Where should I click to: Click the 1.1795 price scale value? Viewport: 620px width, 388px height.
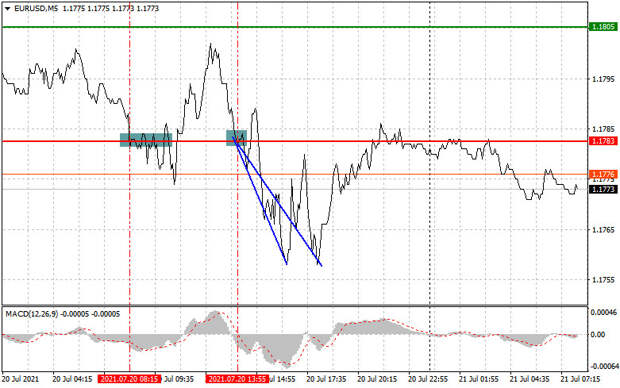pos(603,79)
